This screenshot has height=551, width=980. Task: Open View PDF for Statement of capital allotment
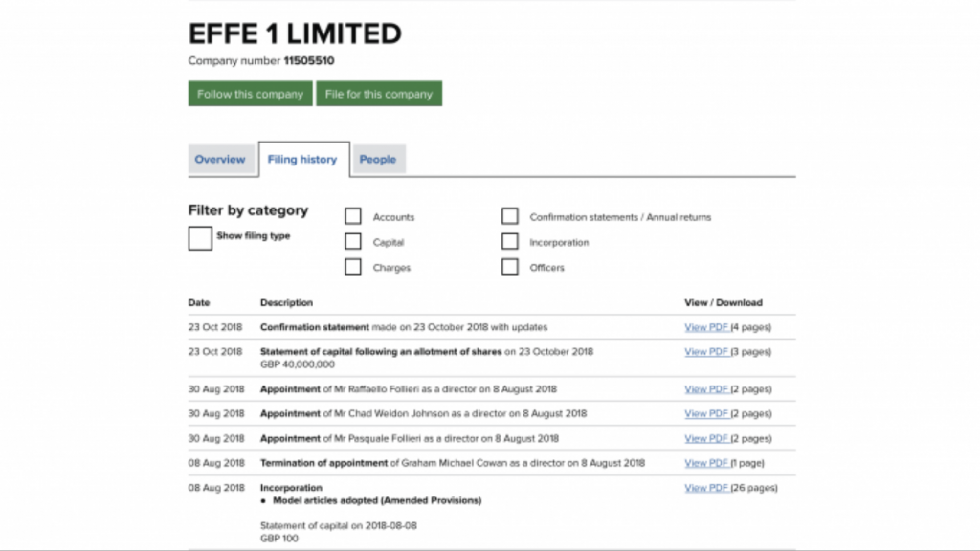click(x=706, y=352)
